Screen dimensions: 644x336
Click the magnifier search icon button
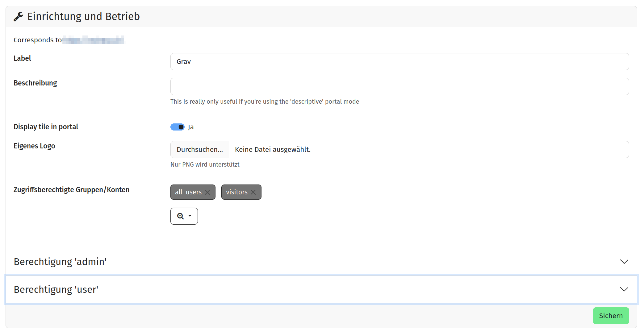click(180, 216)
